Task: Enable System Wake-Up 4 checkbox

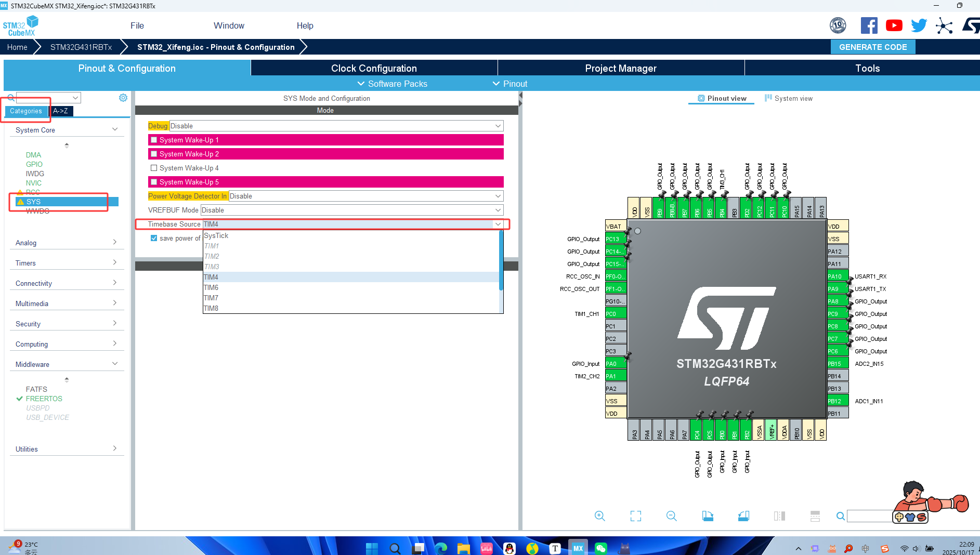Action: (x=154, y=168)
